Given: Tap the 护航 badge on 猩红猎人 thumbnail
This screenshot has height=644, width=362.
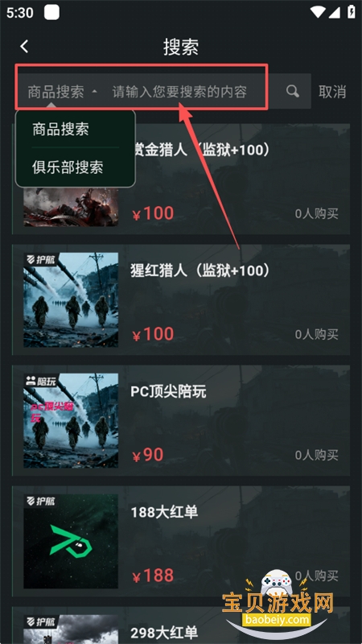Looking at the screenshot, I should pos(40,259).
